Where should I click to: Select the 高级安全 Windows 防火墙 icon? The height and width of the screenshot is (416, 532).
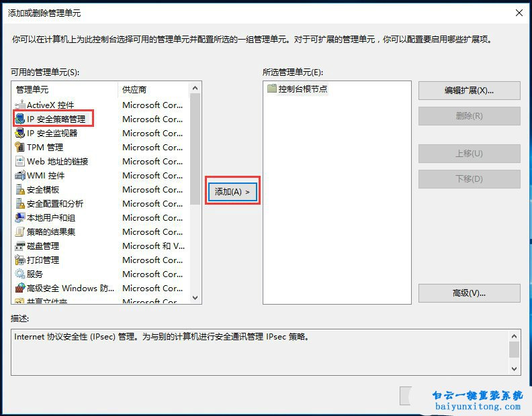20,288
